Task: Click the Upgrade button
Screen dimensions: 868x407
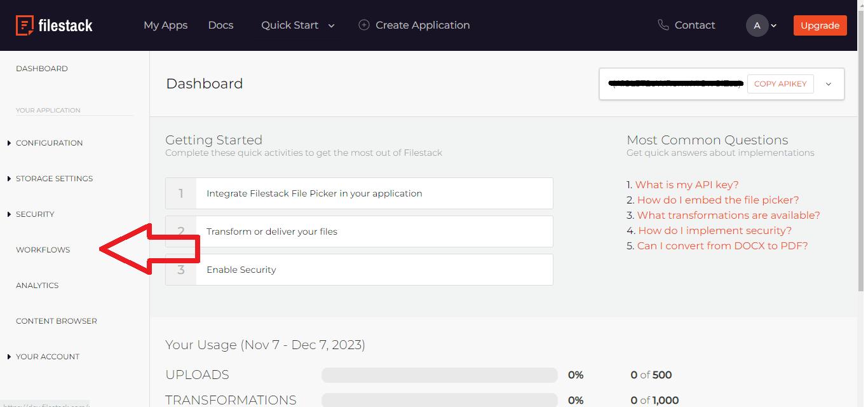Action: click(820, 25)
